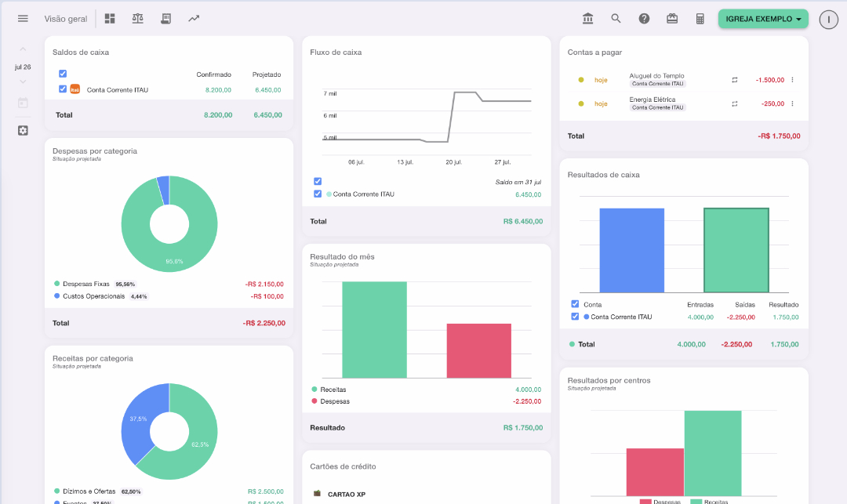Open the calculator icon
This screenshot has width=847, height=504.
(700, 19)
